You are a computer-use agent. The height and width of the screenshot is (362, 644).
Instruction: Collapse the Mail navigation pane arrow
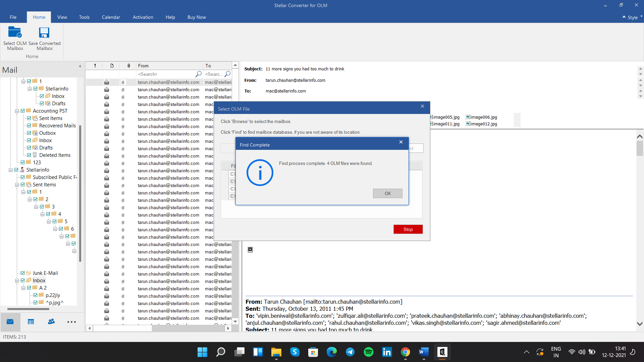[x=80, y=66]
